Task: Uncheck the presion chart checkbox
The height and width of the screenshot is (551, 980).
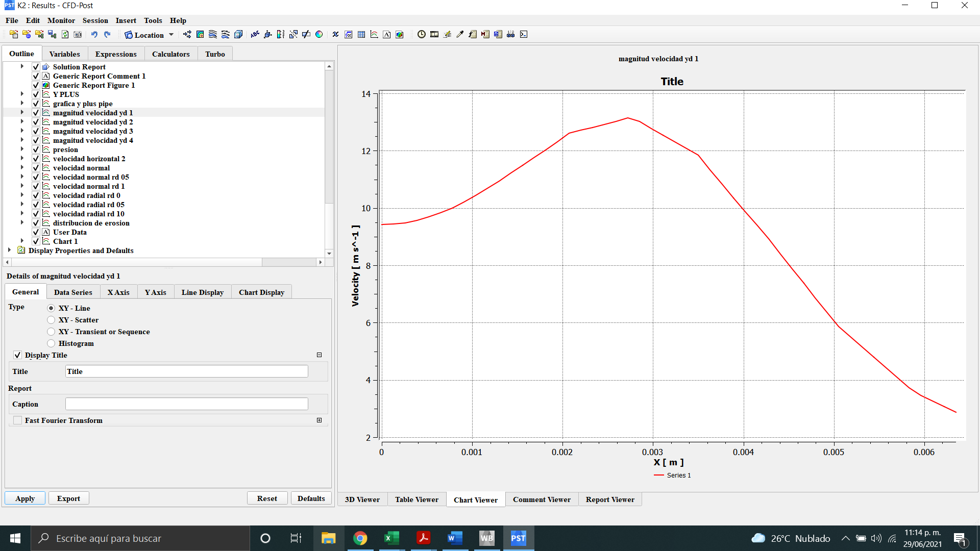Action: (x=36, y=149)
